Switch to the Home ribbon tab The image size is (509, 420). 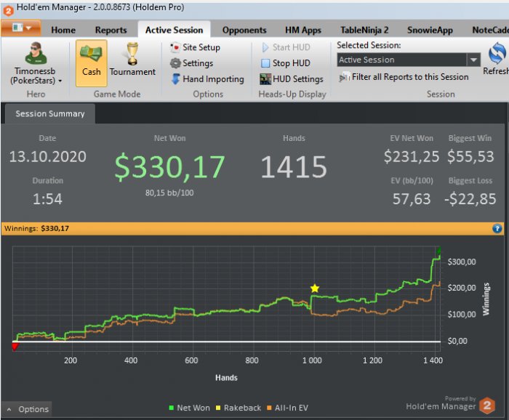point(63,30)
